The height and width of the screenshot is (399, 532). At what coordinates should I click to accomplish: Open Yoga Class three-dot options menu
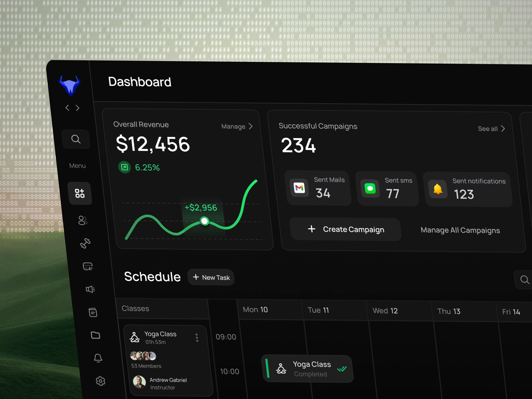pyautogui.click(x=197, y=338)
